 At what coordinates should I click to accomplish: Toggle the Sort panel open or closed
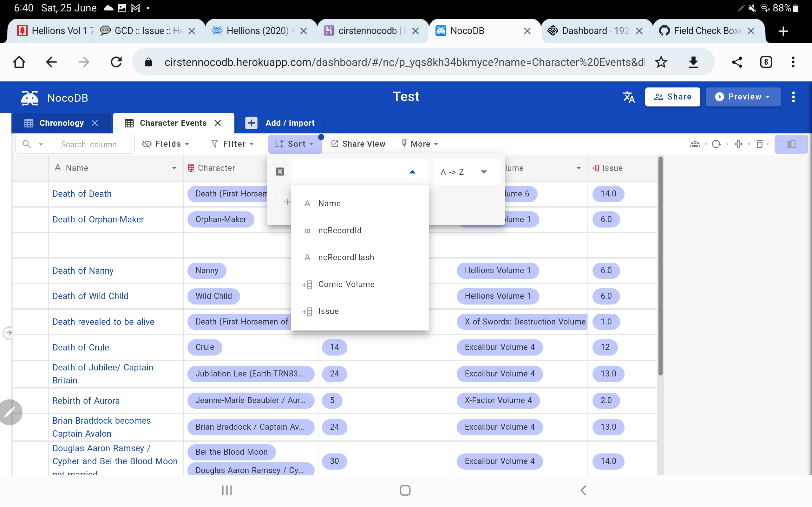pos(294,144)
